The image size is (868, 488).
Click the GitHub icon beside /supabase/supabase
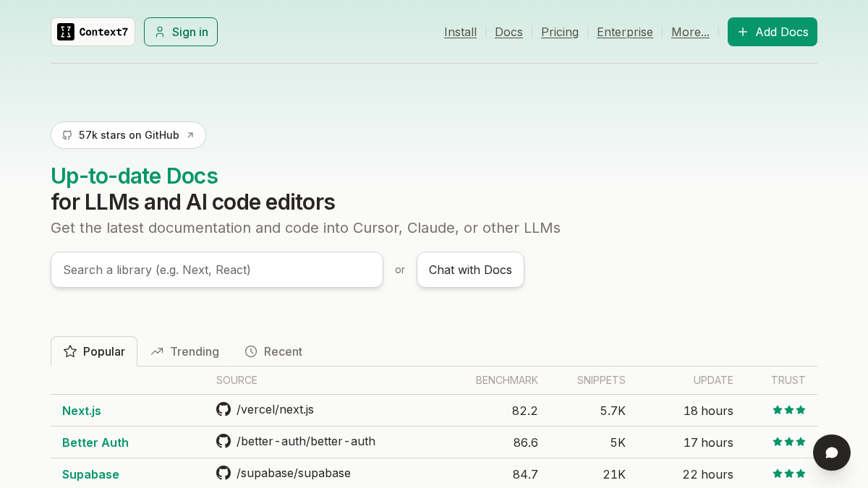pos(224,473)
